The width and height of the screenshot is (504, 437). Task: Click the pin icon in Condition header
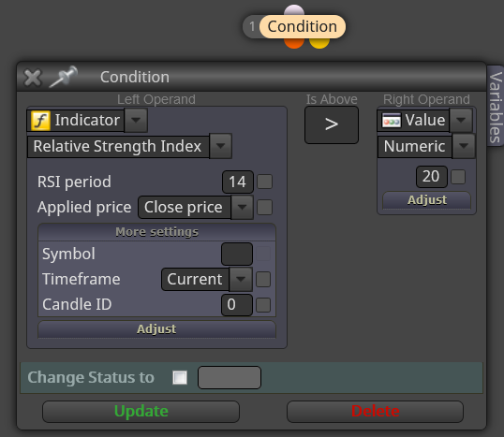64,77
